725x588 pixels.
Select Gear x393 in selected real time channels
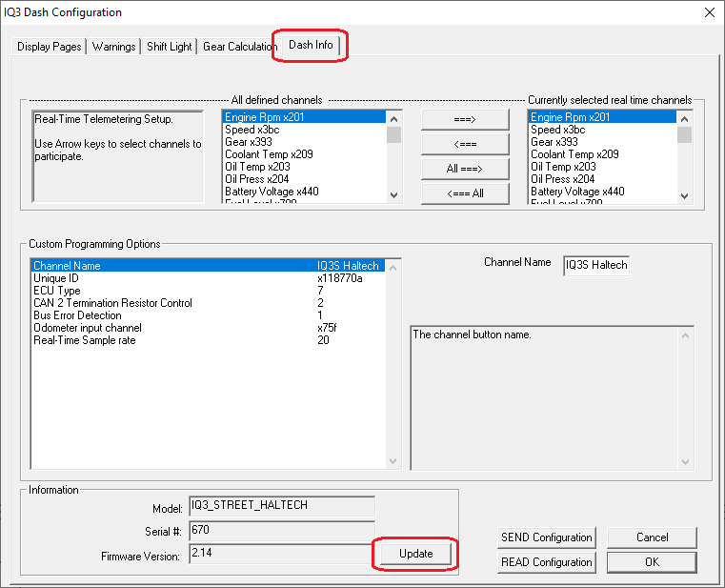[x=602, y=142]
